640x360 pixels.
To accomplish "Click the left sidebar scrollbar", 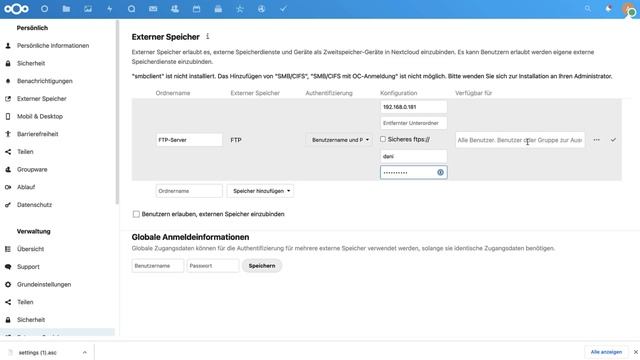I will click(117, 112).
